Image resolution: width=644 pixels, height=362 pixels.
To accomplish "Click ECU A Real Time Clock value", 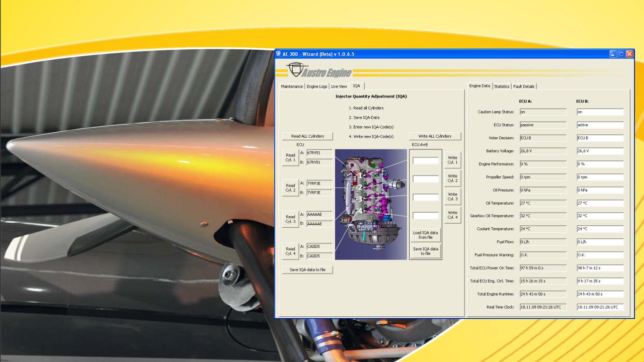I will click(x=543, y=307).
